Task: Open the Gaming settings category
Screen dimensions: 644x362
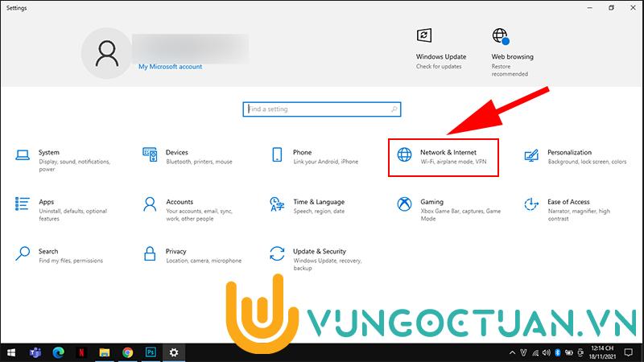Action: 448,210
